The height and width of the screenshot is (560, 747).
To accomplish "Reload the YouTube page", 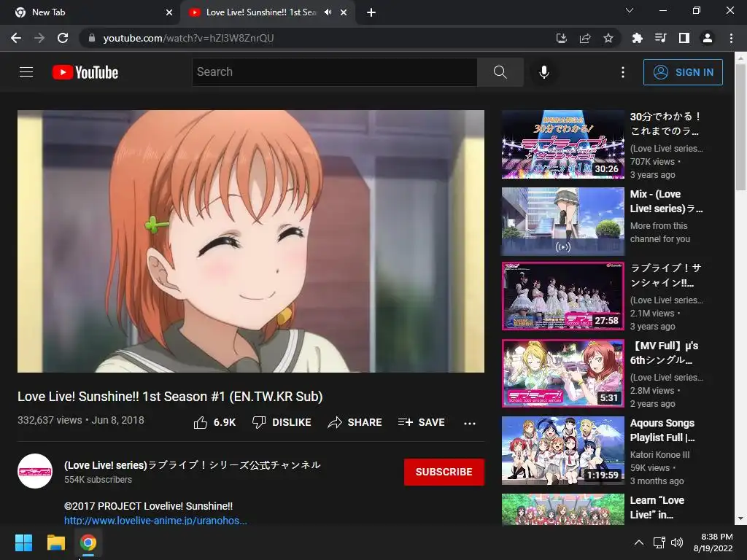I will pos(63,38).
